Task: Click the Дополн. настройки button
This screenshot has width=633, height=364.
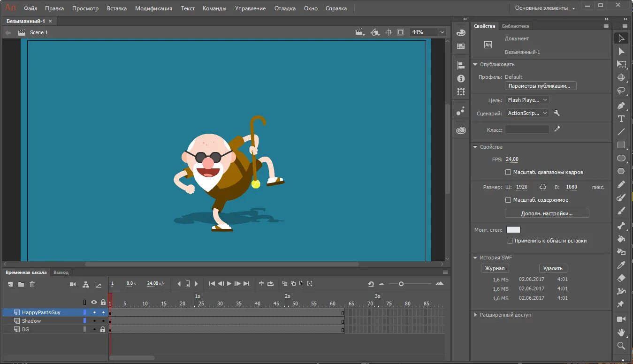Action: pyautogui.click(x=547, y=213)
